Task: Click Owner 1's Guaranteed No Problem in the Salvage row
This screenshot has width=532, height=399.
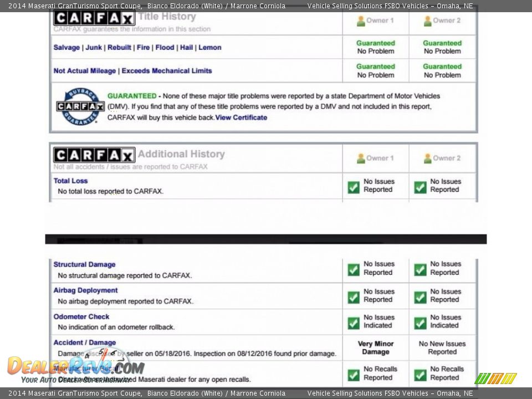Action: [376, 47]
